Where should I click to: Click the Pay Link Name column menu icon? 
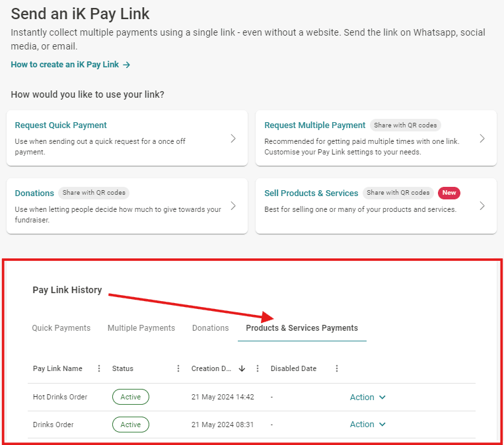click(99, 368)
